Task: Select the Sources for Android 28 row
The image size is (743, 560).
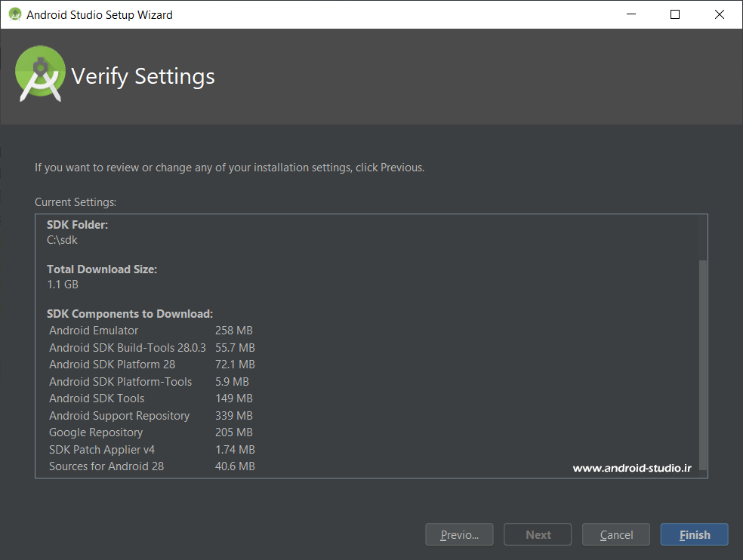Action: click(x=152, y=466)
